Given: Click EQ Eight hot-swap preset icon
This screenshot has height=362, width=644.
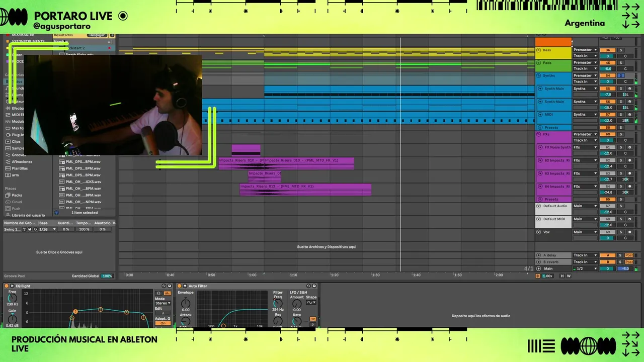Looking at the screenshot, I should tap(164, 286).
